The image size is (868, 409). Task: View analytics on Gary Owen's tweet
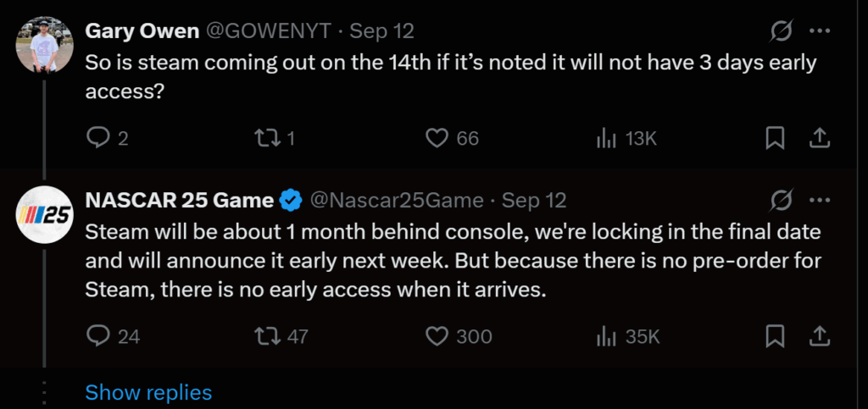pyautogui.click(x=606, y=138)
